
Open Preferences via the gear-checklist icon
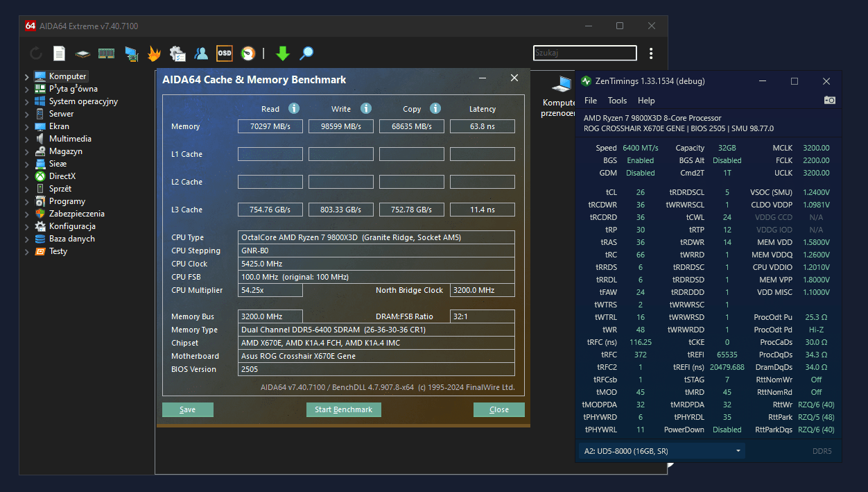point(177,53)
